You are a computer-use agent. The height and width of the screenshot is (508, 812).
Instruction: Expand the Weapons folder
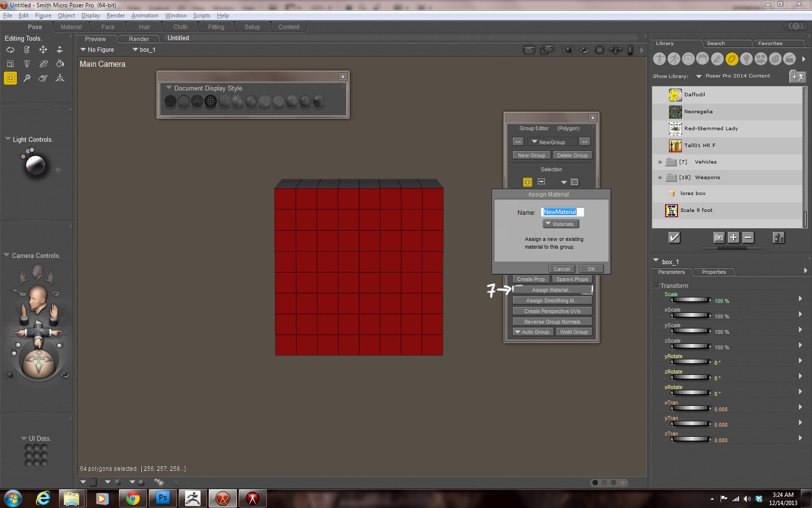tap(660, 178)
